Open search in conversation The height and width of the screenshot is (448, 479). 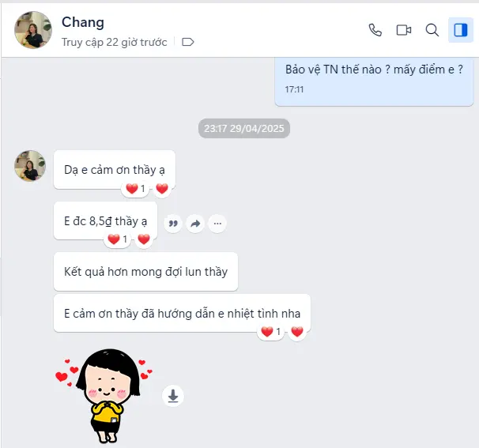(x=432, y=30)
